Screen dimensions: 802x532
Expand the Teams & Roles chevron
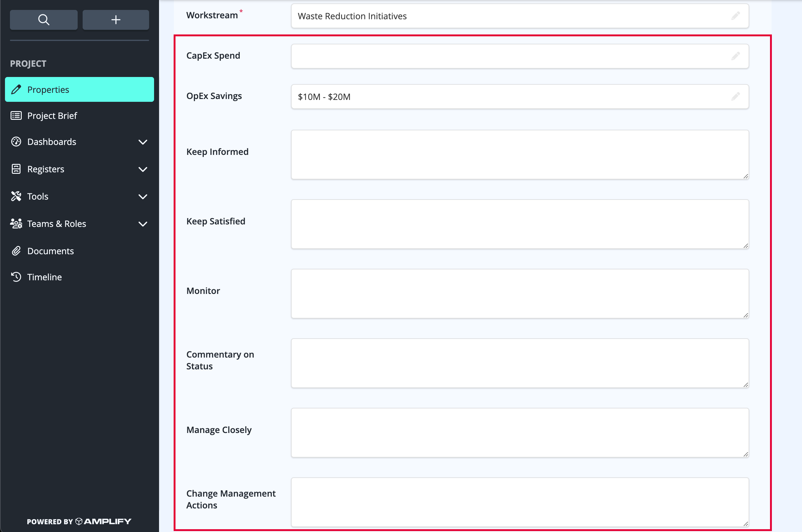click(x=143, y=224)
